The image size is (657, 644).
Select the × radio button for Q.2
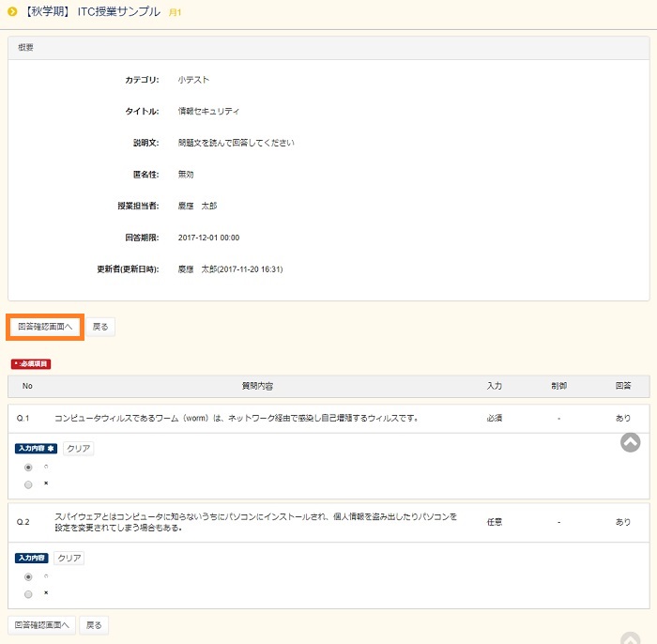pos(29,593)
